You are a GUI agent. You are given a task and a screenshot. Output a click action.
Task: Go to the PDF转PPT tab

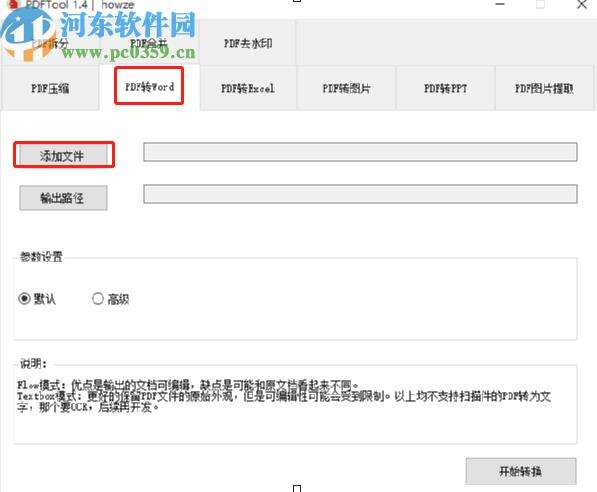tap(445, 88)
